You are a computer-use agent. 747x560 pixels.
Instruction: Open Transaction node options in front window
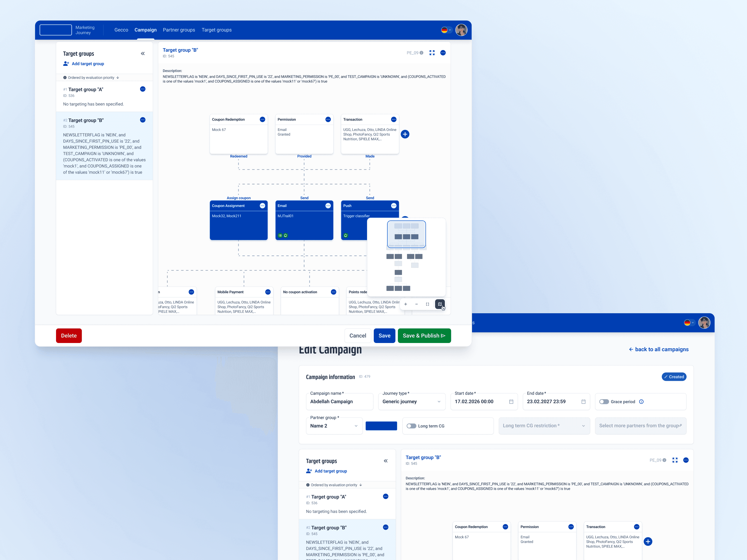(x=394, y=120)
